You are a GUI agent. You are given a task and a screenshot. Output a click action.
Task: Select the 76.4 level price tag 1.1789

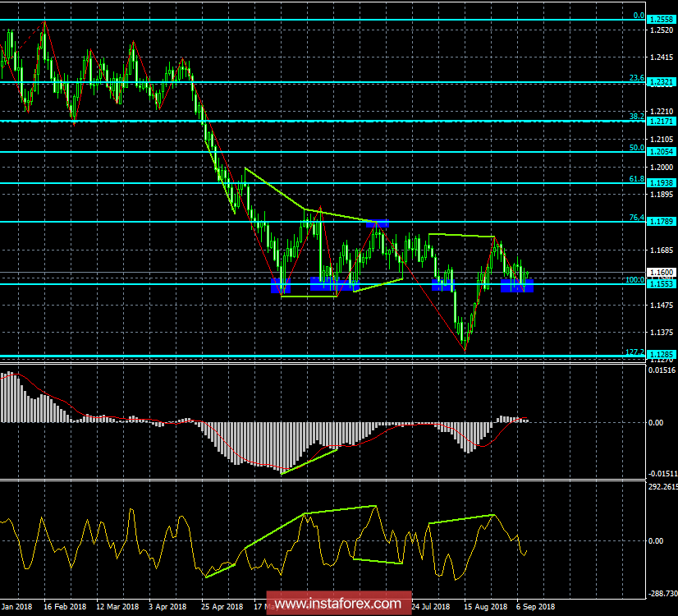[662, 222]
